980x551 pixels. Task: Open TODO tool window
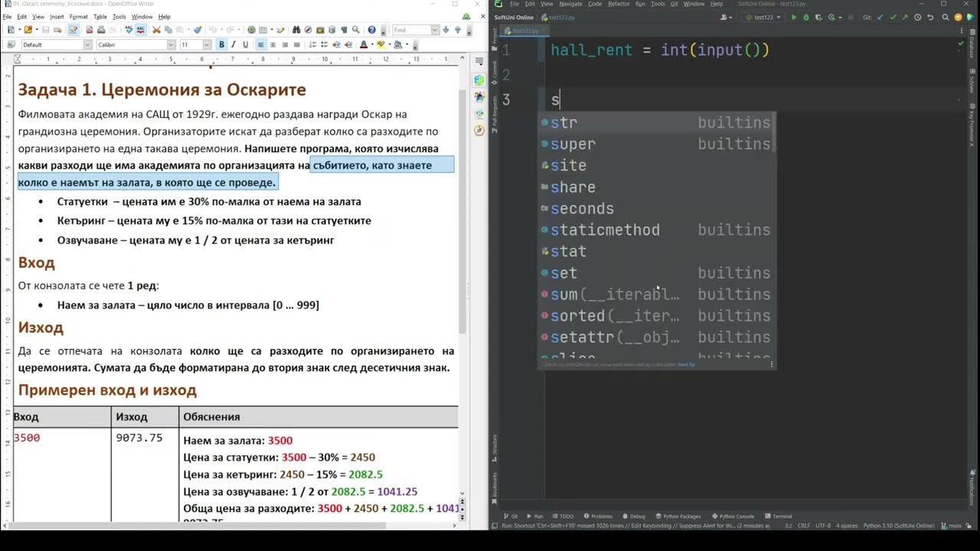click(563, 517)
